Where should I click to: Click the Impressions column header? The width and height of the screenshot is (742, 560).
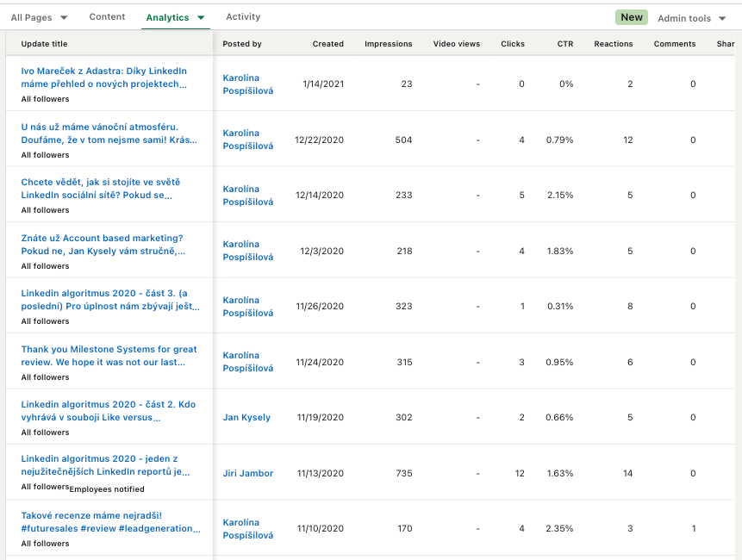point(388,44)
